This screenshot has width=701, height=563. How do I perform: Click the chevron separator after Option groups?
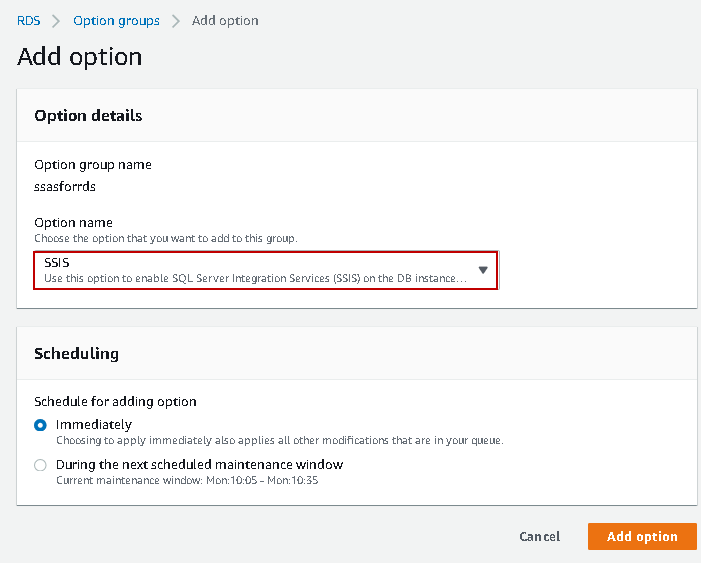(x=175, y=20)
